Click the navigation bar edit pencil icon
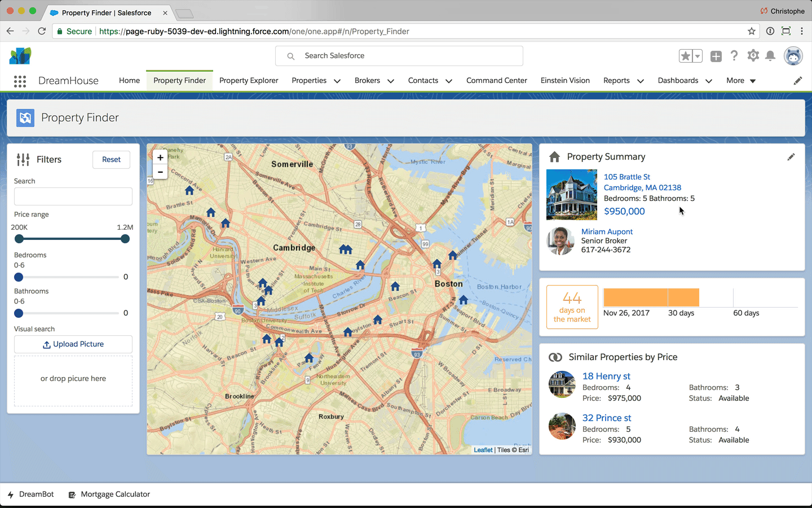This screenshot has width=812, height=508. click(797, 81)
